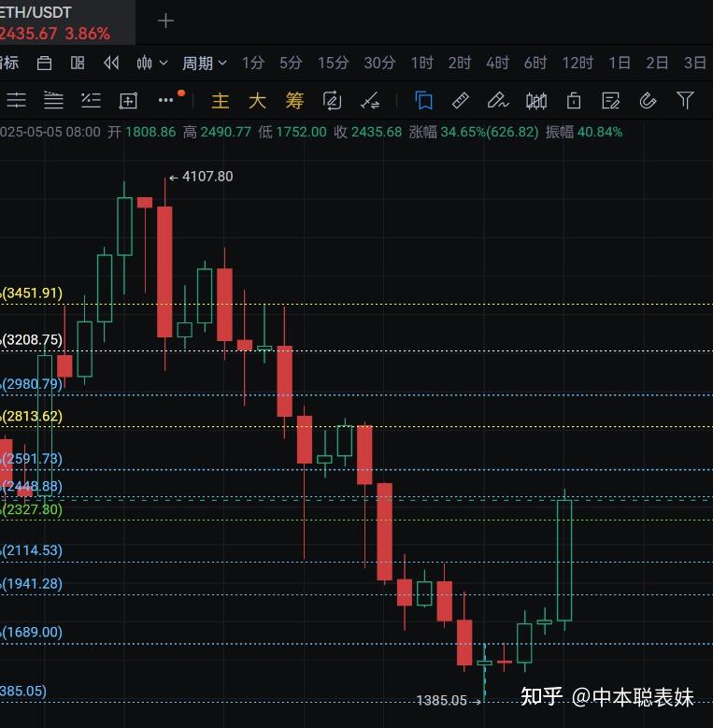This screenshot has width=713, height=728.
Task: Click the edit notes icon
Action: [x=610, y=100]
